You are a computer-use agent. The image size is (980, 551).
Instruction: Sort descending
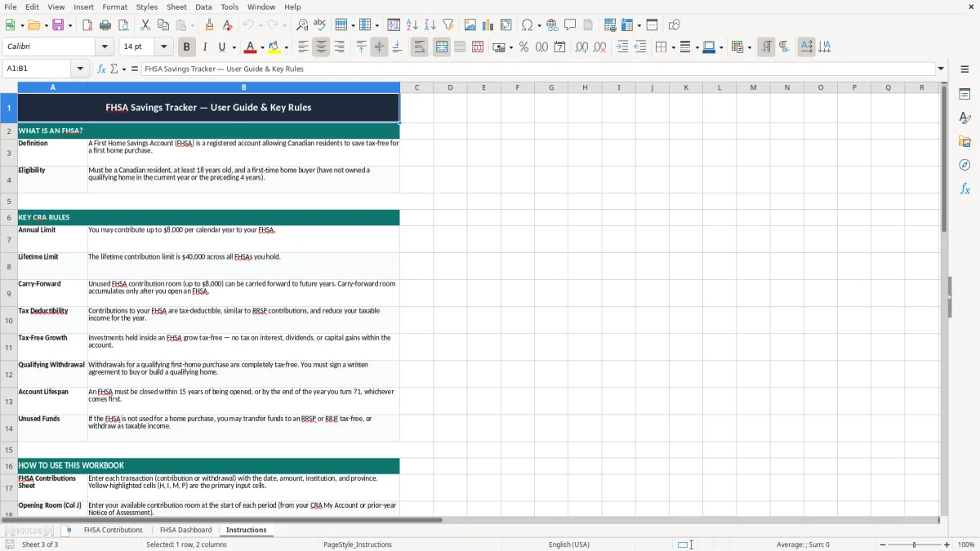pos(430,25)
